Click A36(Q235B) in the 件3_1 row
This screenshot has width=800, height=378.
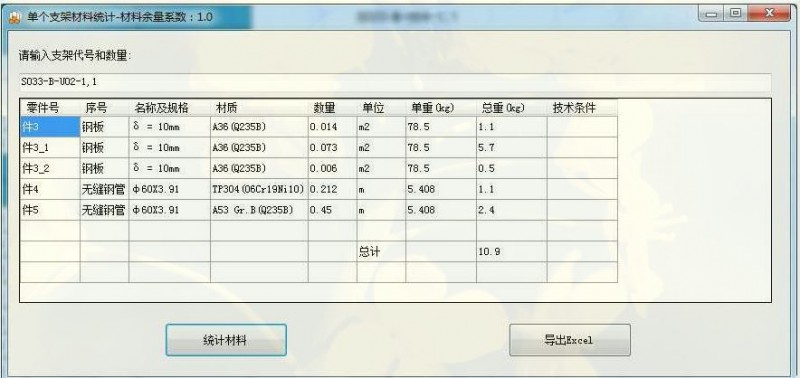tap(259, 148)
